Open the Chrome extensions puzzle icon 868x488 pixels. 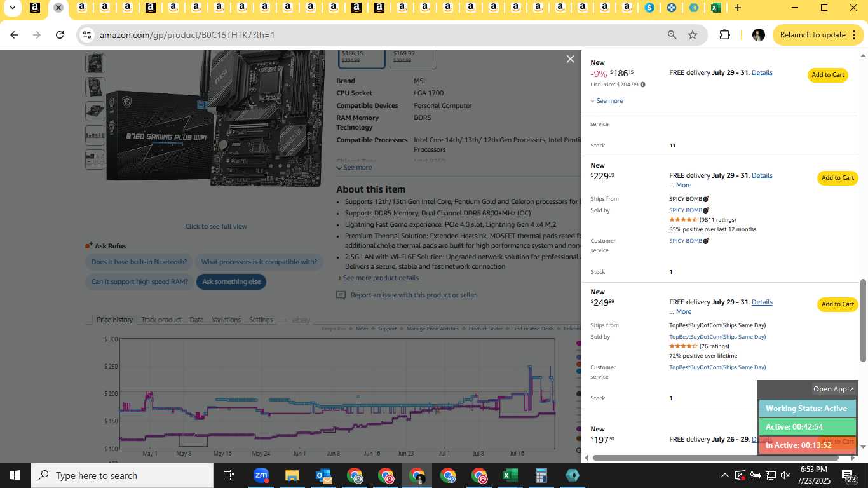pyautogui.click(x=724, y=35)
